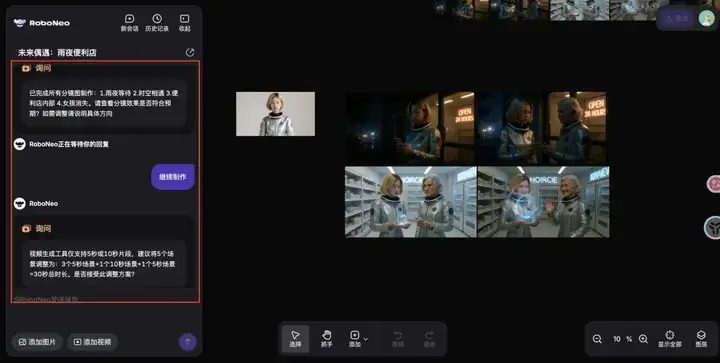
Task: Click the 添加图片 button
Action: point(37,342)
